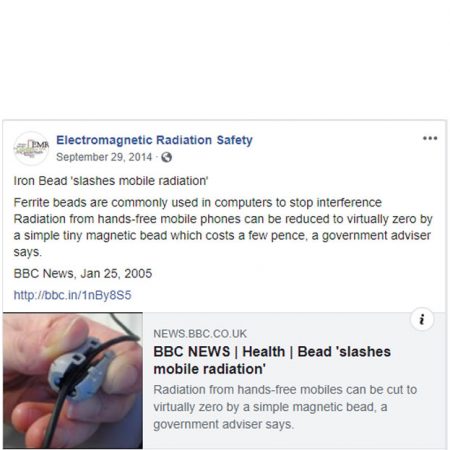Click the post title Iron Bead text

click(111, 181)
